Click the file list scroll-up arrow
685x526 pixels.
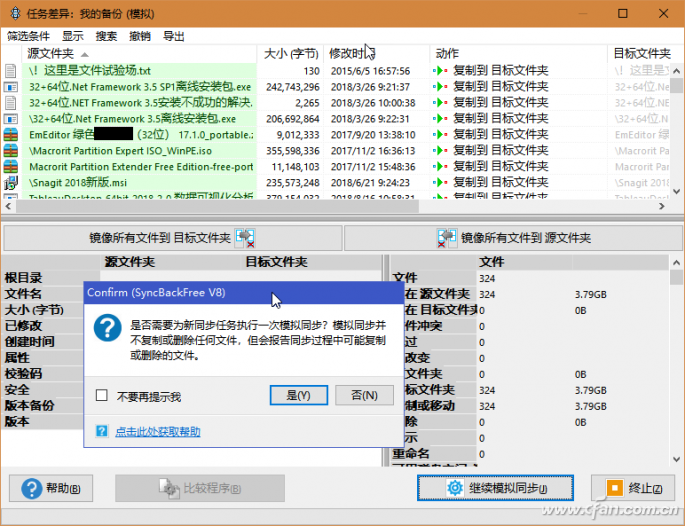tap(676, 71)
